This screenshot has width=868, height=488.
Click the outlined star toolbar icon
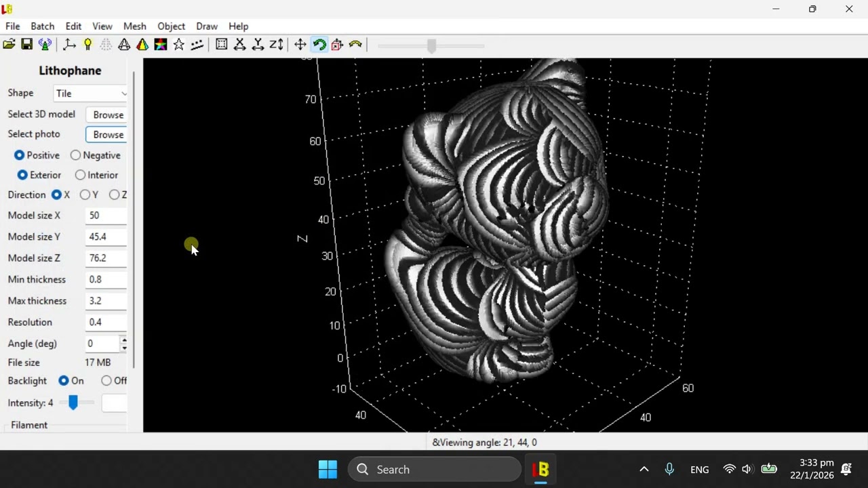(x=179, y=45)
